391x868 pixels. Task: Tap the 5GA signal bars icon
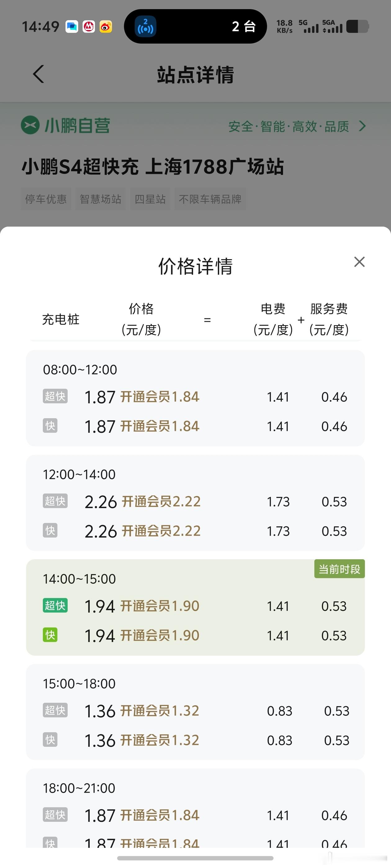[x=332, y=26]
